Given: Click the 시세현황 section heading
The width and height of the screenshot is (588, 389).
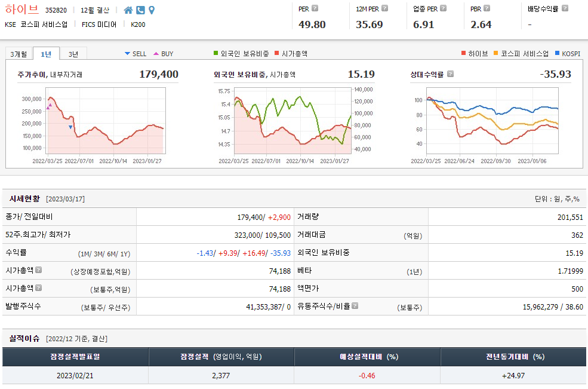Looking at the screenshot, I should [24, 198].
